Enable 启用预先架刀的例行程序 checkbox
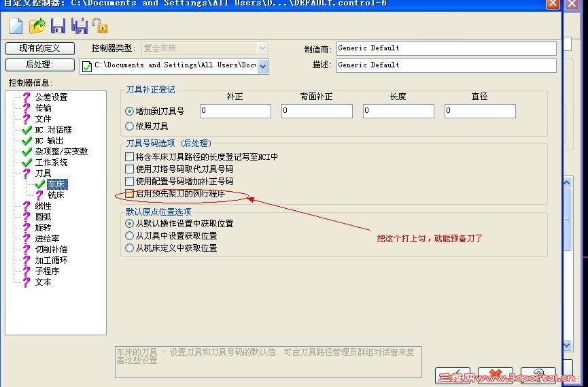This screenshot has width=588, height=387. pyautogui.click(x=129, y=194)
